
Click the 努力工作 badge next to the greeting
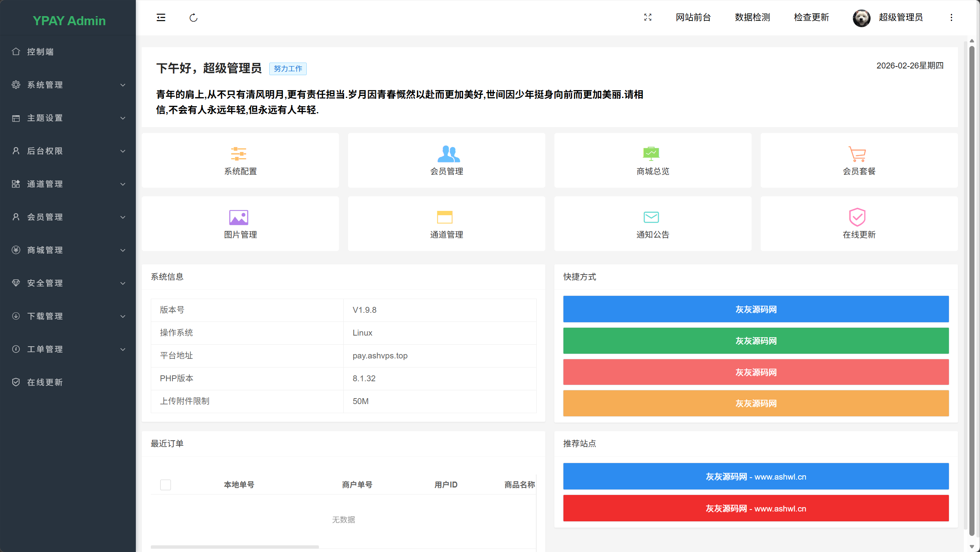coord(287,68)
